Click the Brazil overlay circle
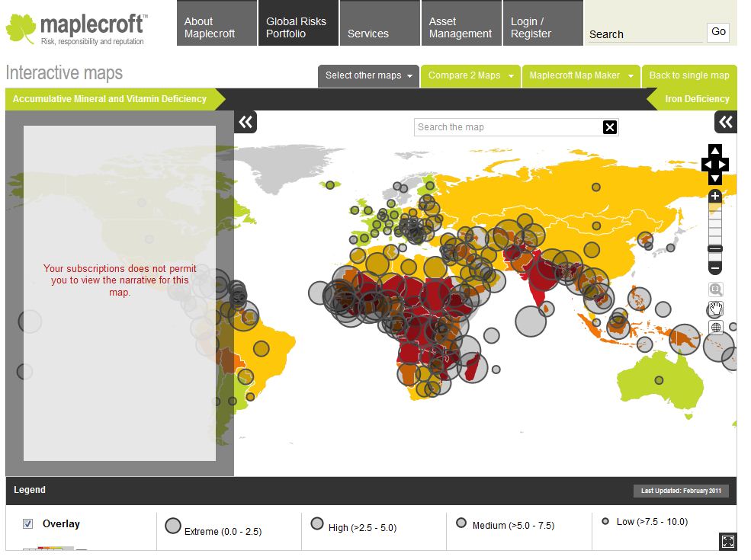This screenshot has width=751, height=560. click(262, 348)
